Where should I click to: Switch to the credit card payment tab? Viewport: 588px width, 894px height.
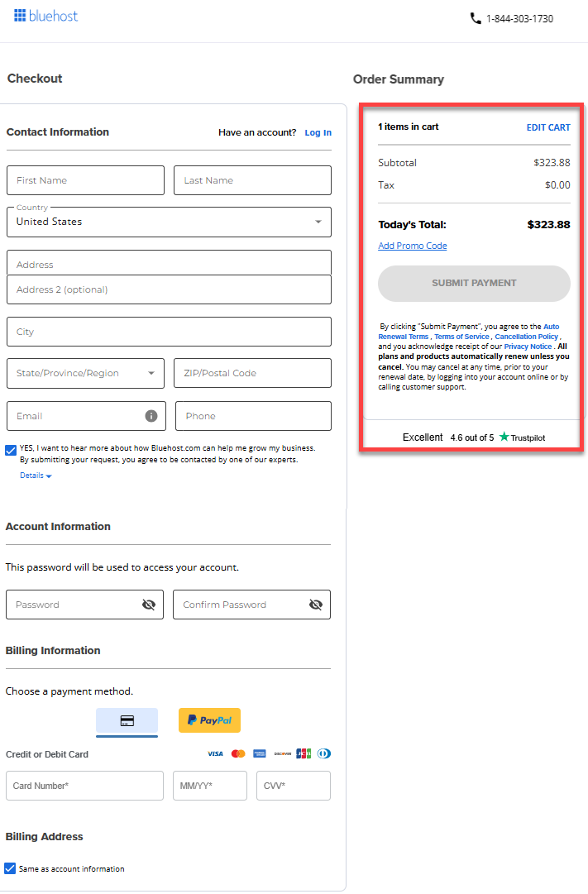click(127, 720)
